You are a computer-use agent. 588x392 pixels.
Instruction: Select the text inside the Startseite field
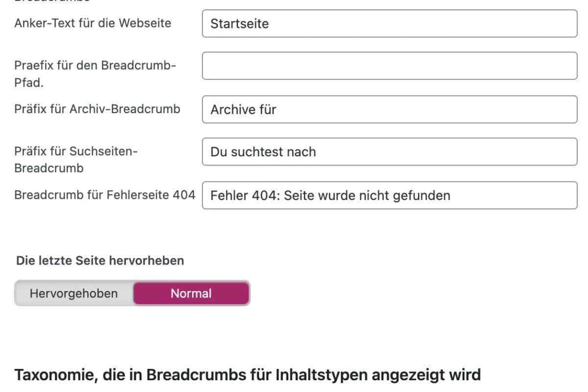(x=239, y=24)
